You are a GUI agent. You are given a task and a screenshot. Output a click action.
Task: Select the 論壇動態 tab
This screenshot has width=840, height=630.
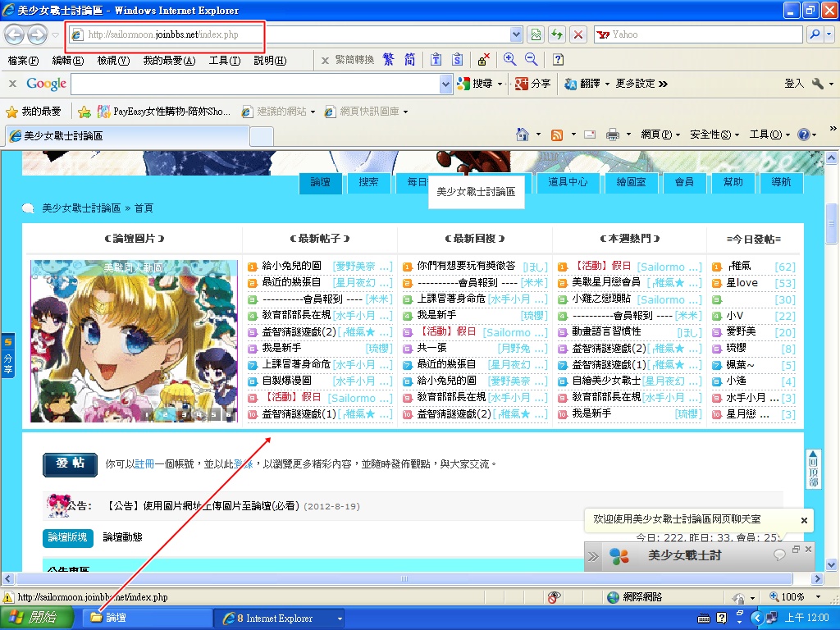(122, 537)
